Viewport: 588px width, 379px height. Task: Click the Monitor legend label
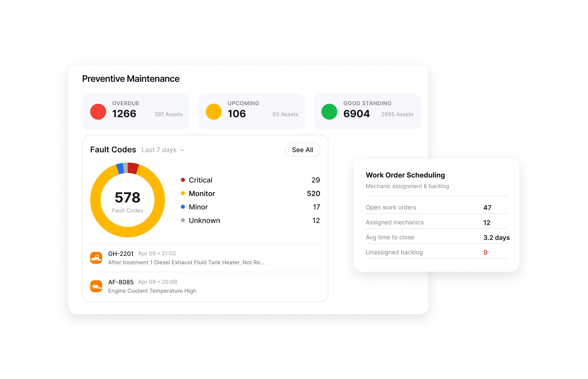[x=202, y=193]
